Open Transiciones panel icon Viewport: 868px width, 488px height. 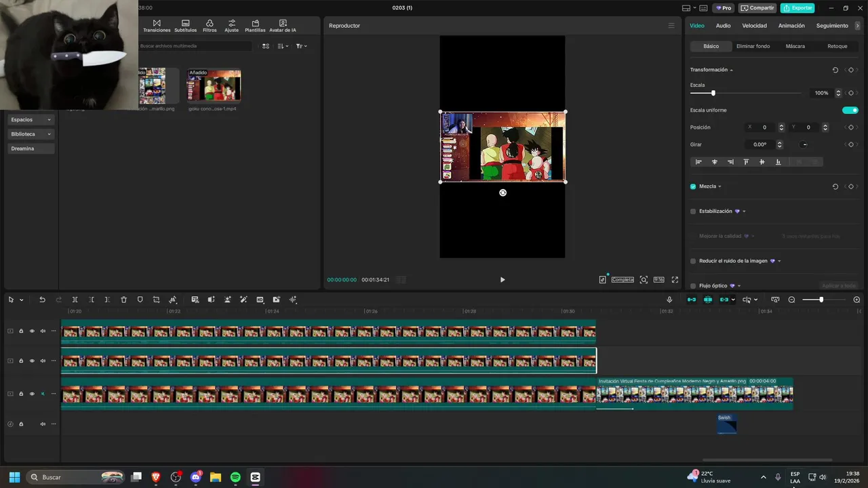coord(157,26)
